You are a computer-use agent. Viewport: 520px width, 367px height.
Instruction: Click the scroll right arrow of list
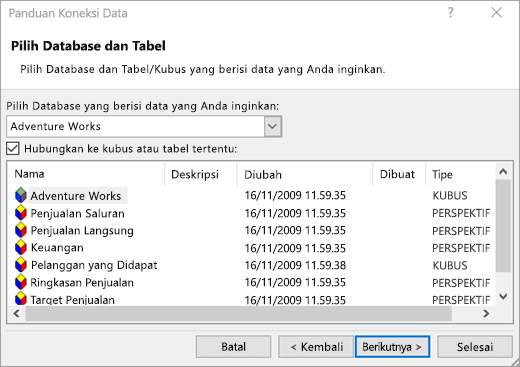click(486, 313)
